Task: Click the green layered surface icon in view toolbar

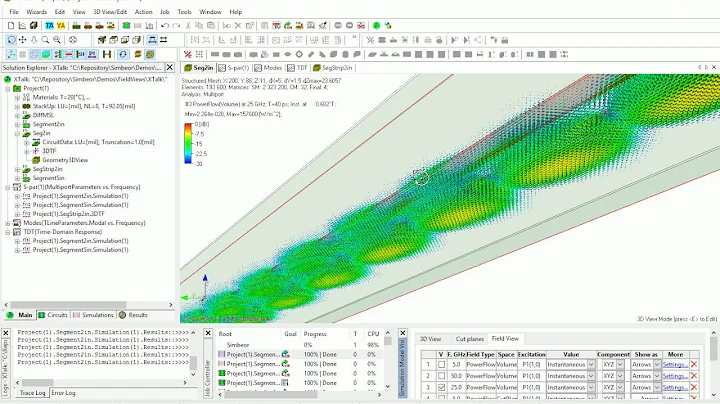Action: coord(46,54)
